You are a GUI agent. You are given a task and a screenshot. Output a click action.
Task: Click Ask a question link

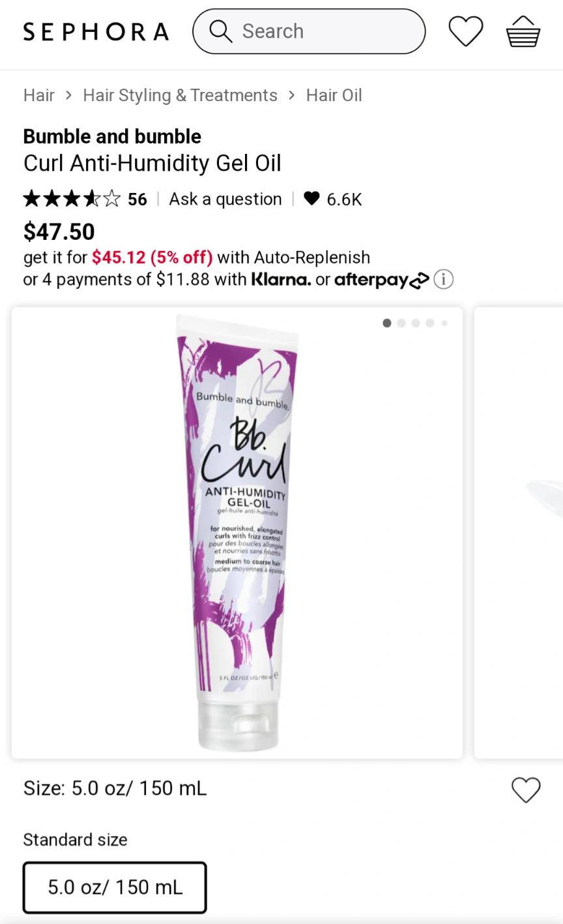pos(225,199)
